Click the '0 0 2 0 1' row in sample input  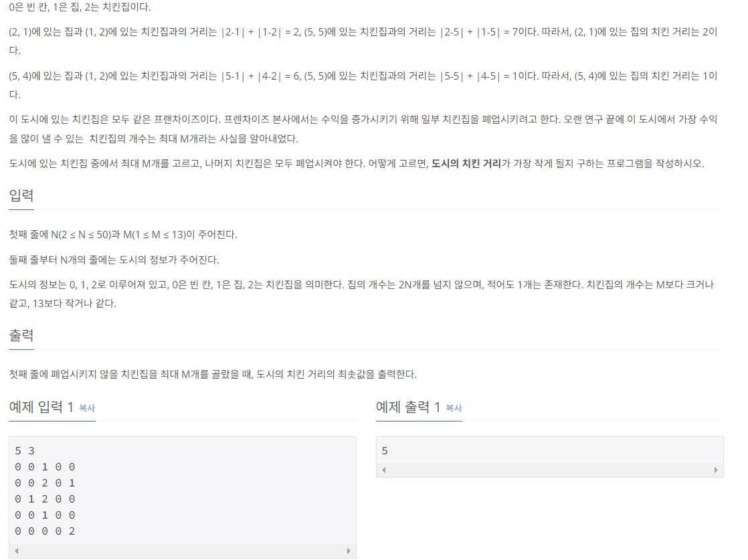(45, 483)
